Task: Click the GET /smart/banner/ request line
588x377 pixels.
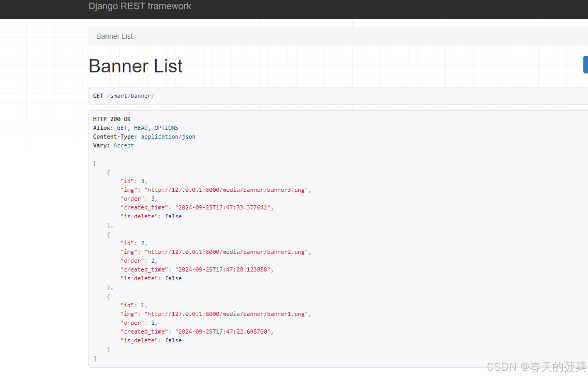Action: pos(124,96)
